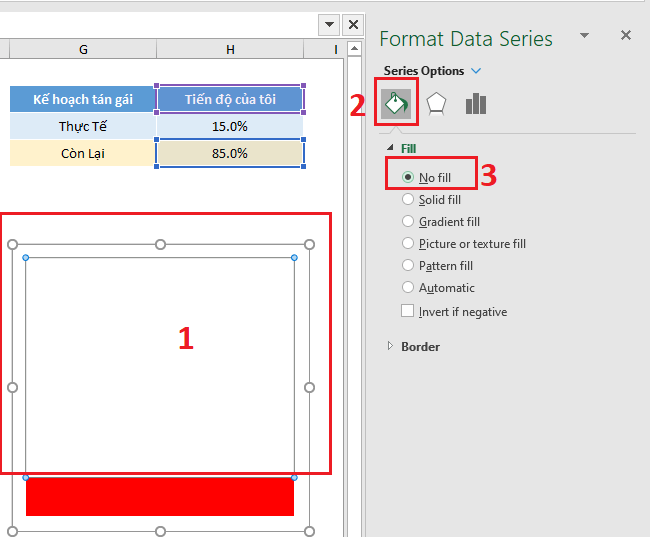Collapse the Fill section
This screenshot has width=650, height=537.
[x=390, y=148]
